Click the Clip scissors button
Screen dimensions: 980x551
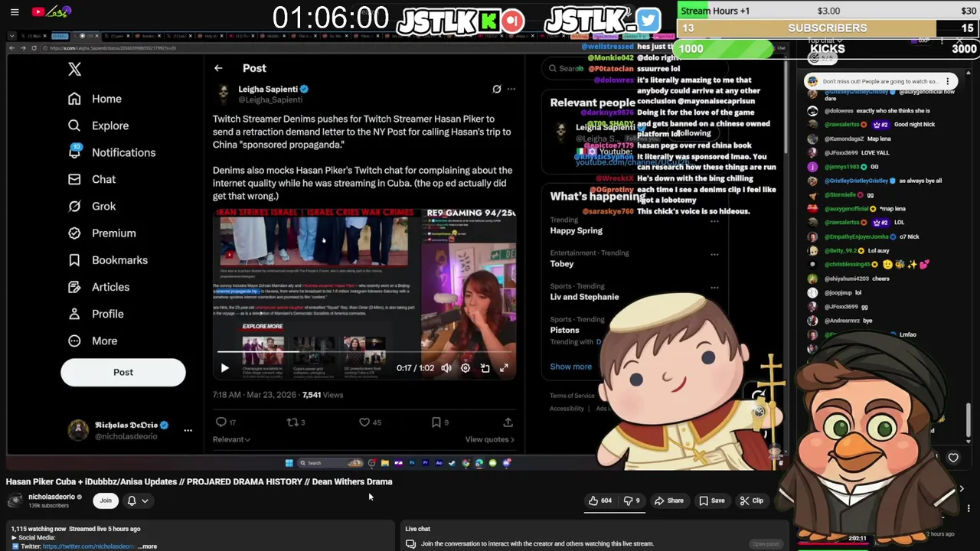751,500
